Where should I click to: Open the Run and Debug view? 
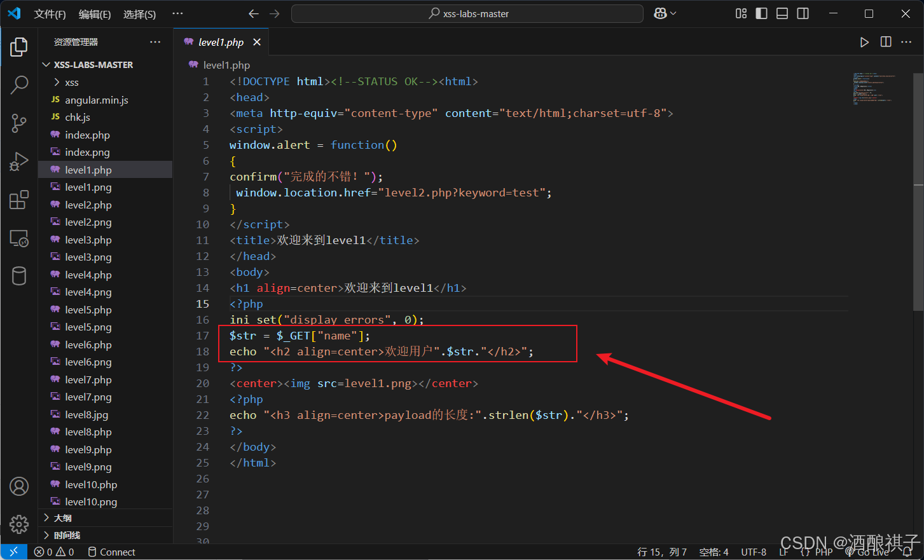[x=19, y=161]
